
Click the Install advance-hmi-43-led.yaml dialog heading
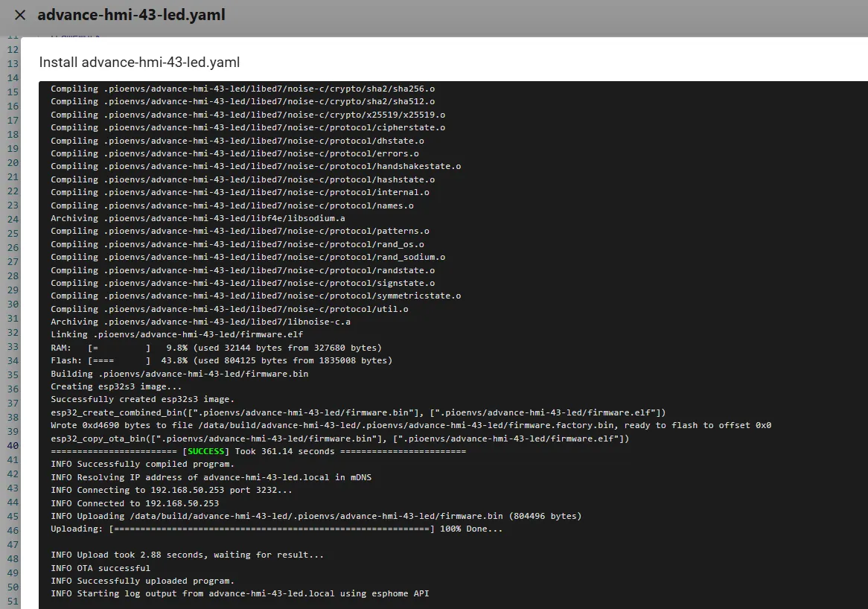tap(139, 62)
